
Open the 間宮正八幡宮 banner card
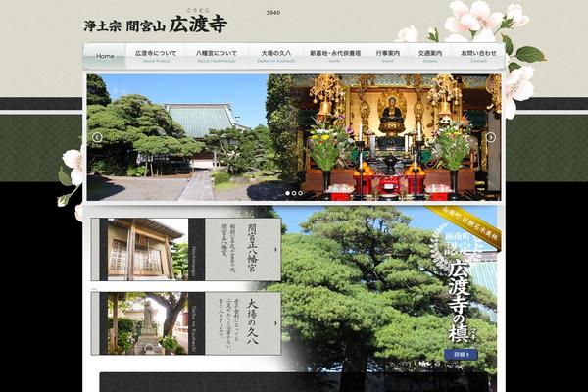(186, 250)
